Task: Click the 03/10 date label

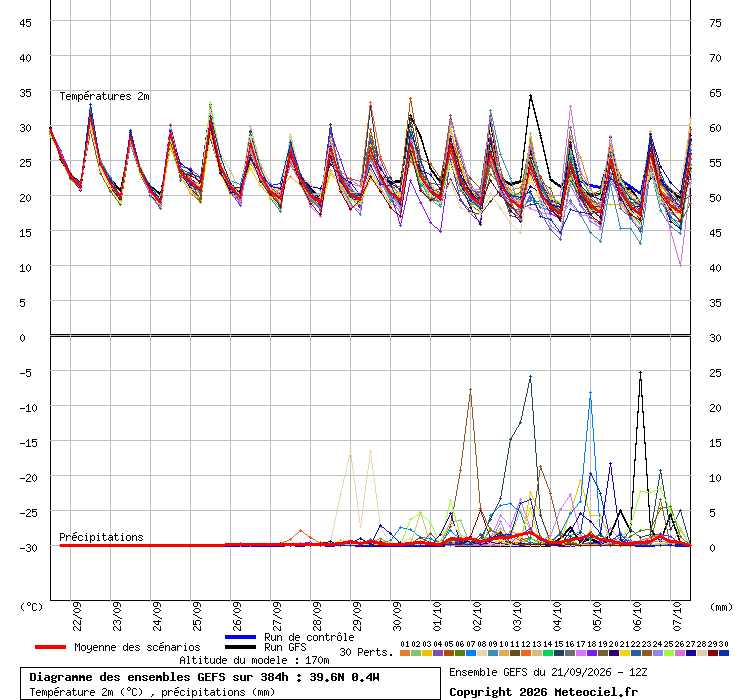Action: (x=517, y=616)
